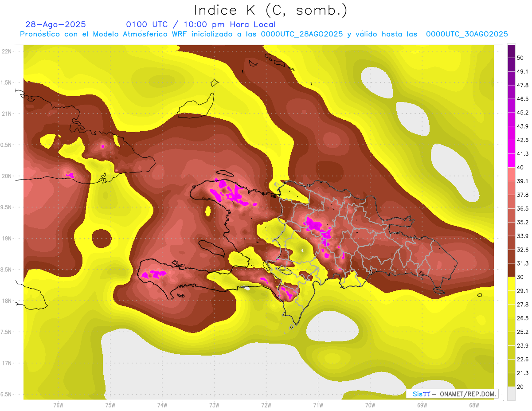Viewport: 532px width, 411px height.
Task: Click the 72W longitude axis label
Action: 266,405
